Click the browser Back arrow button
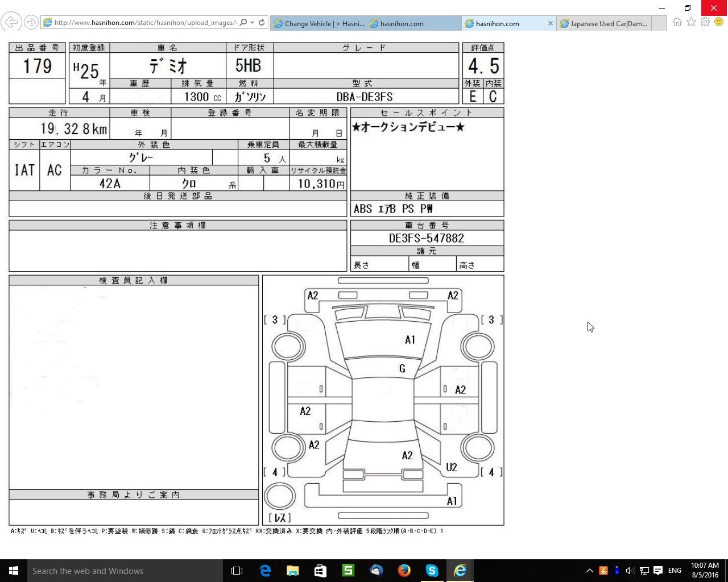 [11, 23]
